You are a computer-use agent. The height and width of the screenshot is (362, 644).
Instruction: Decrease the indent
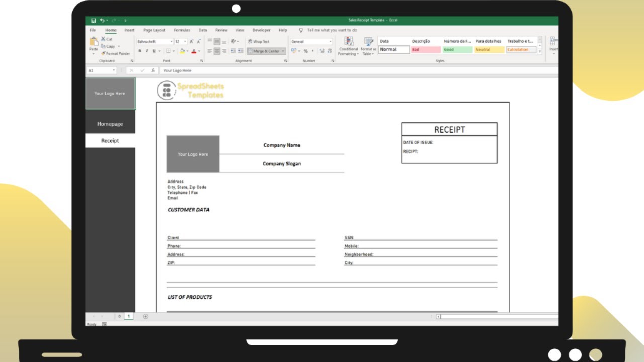coord(233,51)
